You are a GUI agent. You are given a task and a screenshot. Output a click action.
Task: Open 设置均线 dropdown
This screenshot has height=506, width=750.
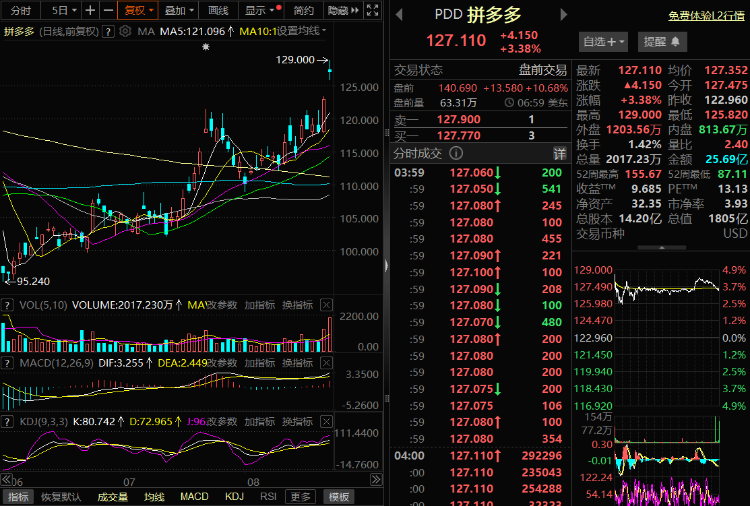click(x=302, y=31)
